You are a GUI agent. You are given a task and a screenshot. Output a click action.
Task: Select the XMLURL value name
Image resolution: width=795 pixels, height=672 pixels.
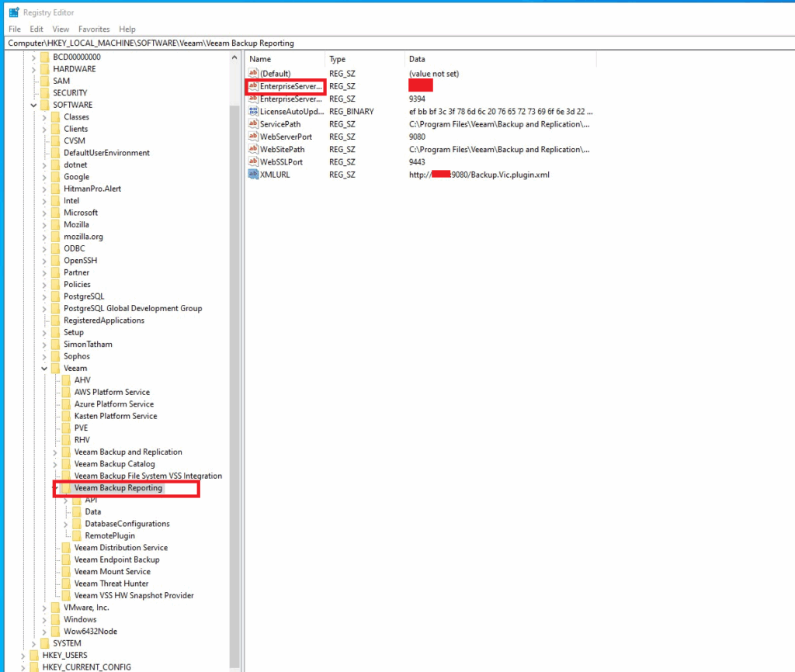click(275, 175)
